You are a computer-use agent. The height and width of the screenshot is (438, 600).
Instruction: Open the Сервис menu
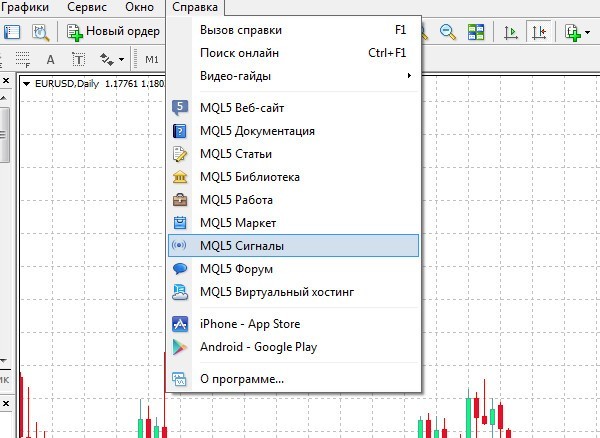coord(87,7)
